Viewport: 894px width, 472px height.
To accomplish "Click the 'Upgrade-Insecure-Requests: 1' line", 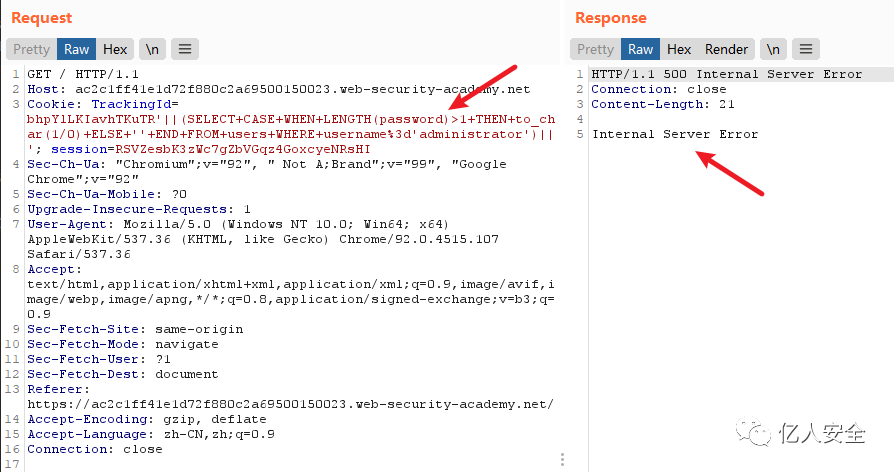I will click(139, 209).
